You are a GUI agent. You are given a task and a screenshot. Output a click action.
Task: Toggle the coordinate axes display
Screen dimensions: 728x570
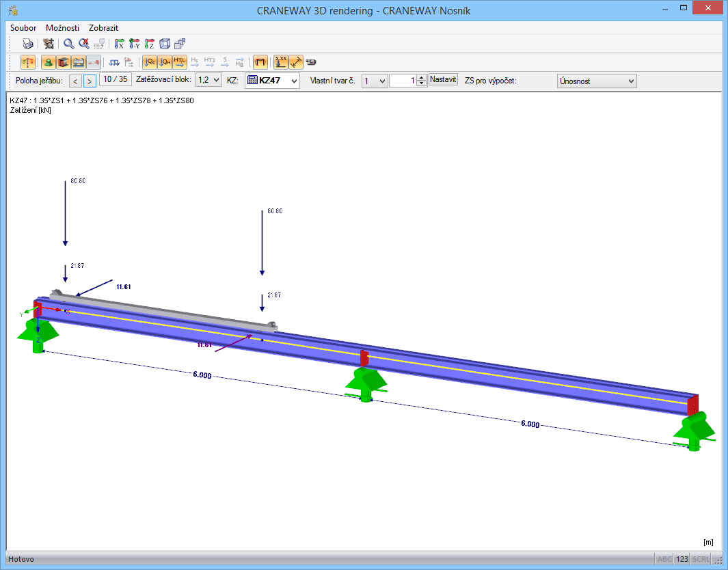(28, 62)
